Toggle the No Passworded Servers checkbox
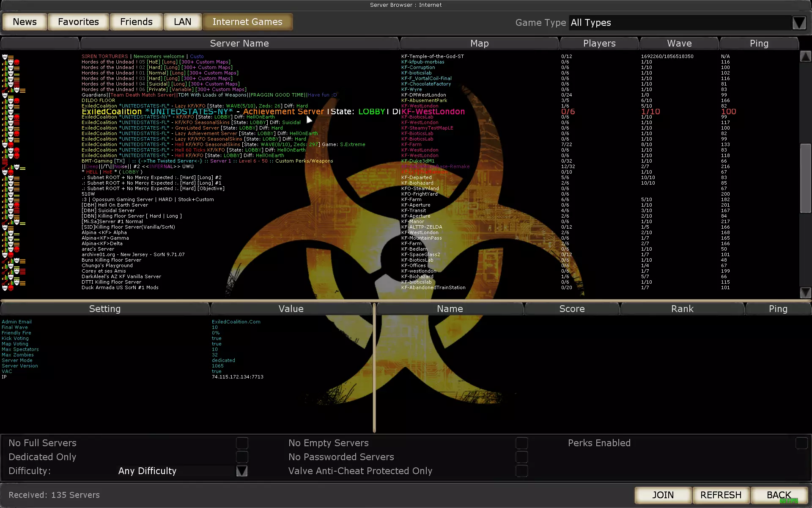Screen dimensions: 812x508 tap(521, 457)
